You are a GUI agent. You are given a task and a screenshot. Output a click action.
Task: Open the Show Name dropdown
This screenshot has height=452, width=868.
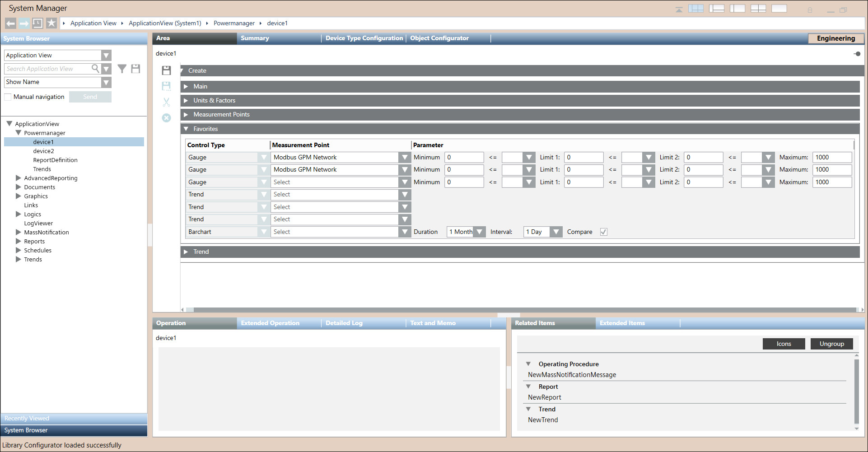click(106, 82)
